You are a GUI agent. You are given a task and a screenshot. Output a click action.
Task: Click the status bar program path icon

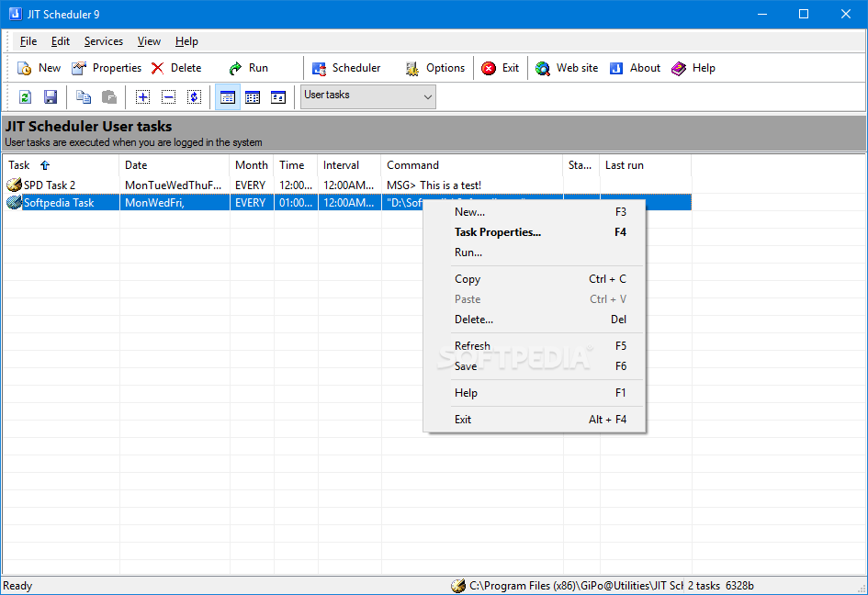pos(458,586)
